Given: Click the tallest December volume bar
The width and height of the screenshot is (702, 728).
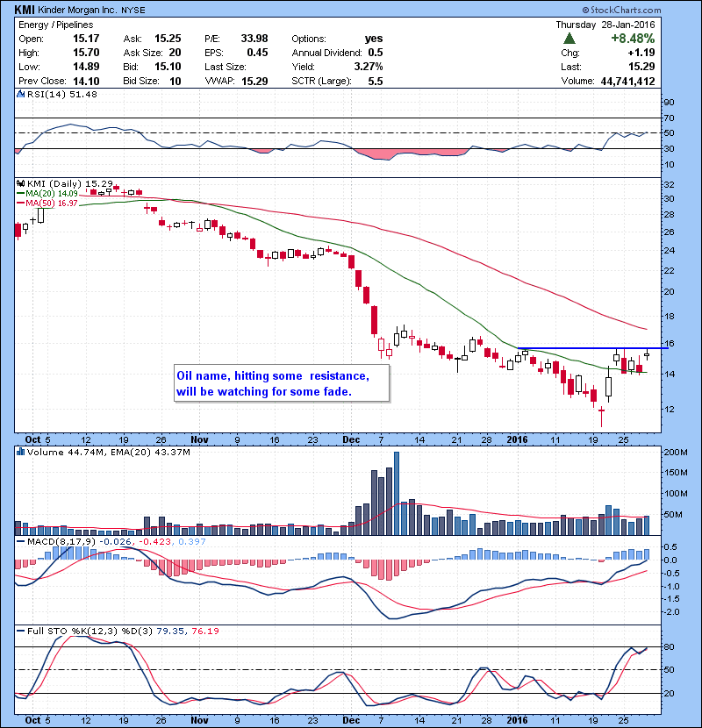Looking at the screenshot, I should point(397,493).
